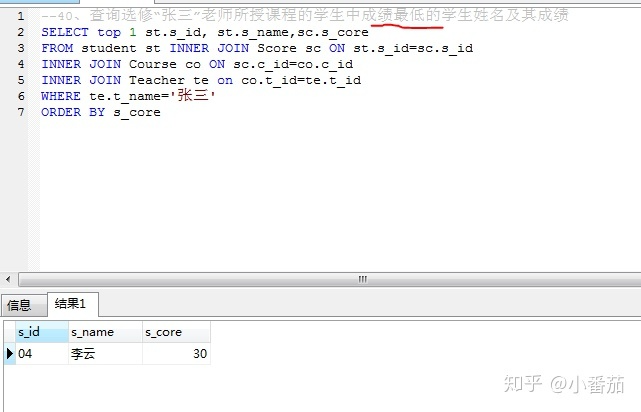Click 'st.s_name' in the select list

coord(253,32)
